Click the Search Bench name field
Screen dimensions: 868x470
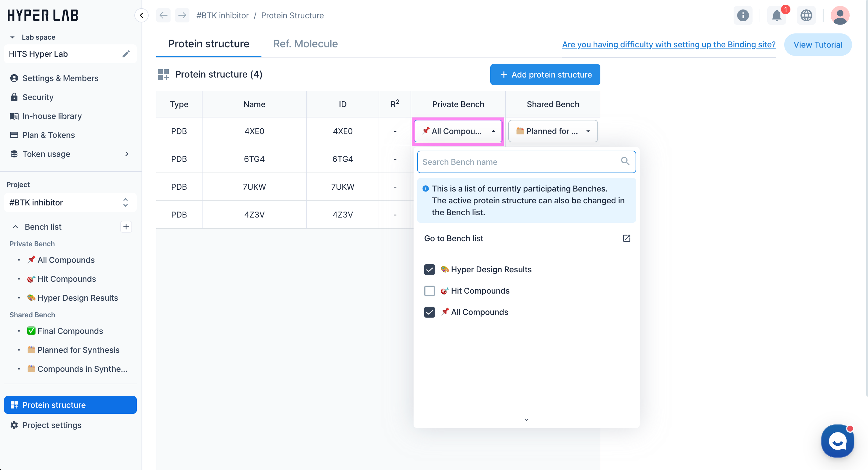pyautogui.click(x=519, y=162)
